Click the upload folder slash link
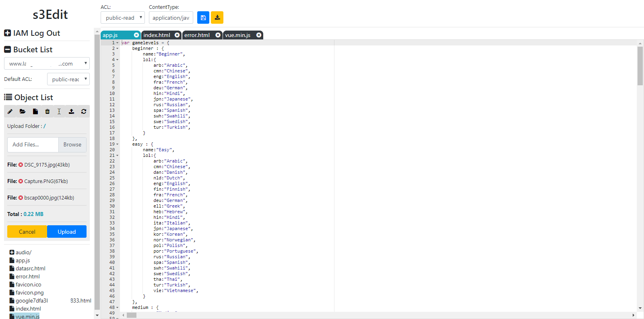This screenshot has width=644, height=319. 44,126
